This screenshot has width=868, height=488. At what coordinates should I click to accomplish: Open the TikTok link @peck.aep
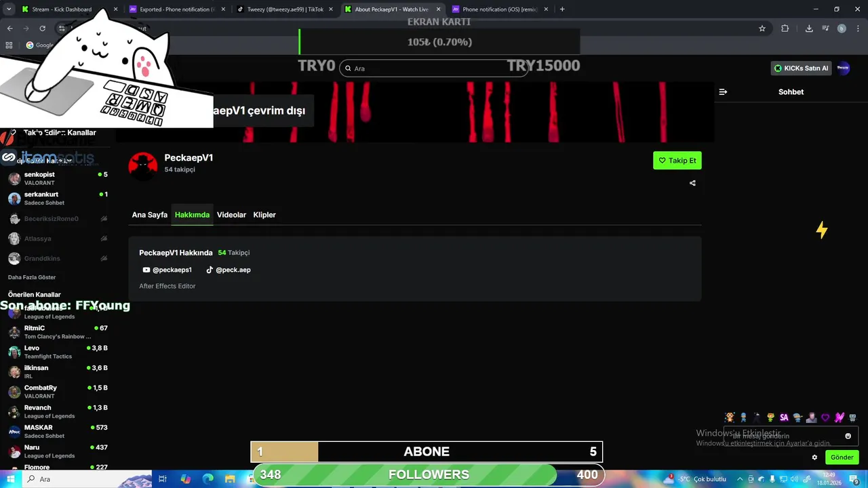(x=229, y=270)
